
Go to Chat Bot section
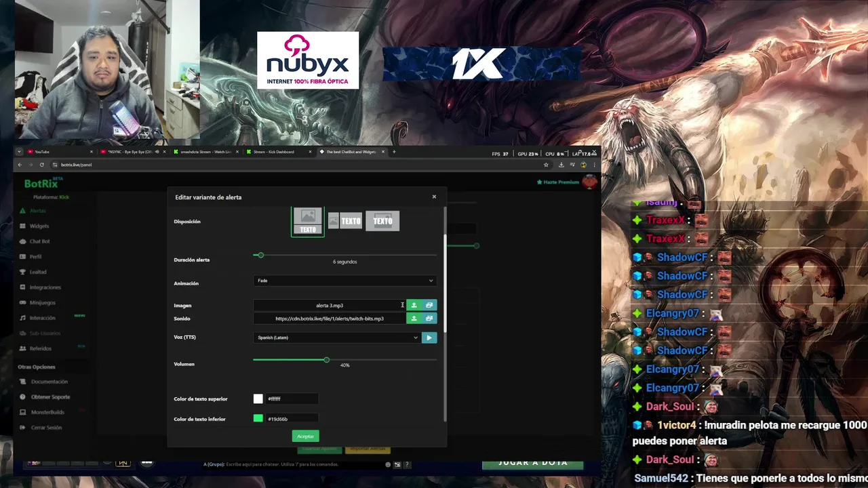click(39, 241)
